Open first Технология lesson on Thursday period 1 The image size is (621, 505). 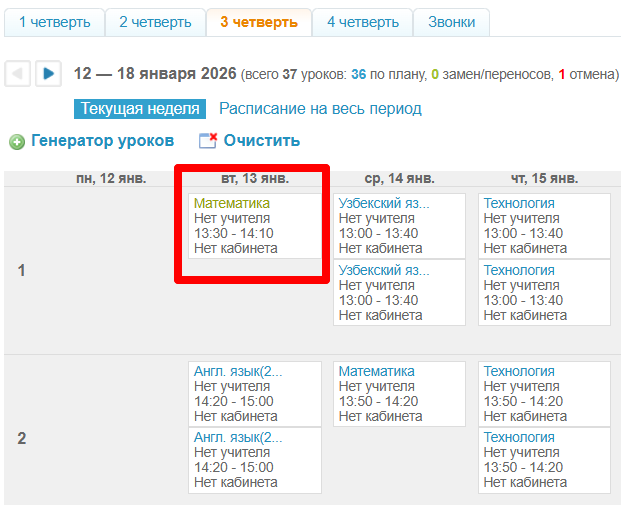point(519,203)
